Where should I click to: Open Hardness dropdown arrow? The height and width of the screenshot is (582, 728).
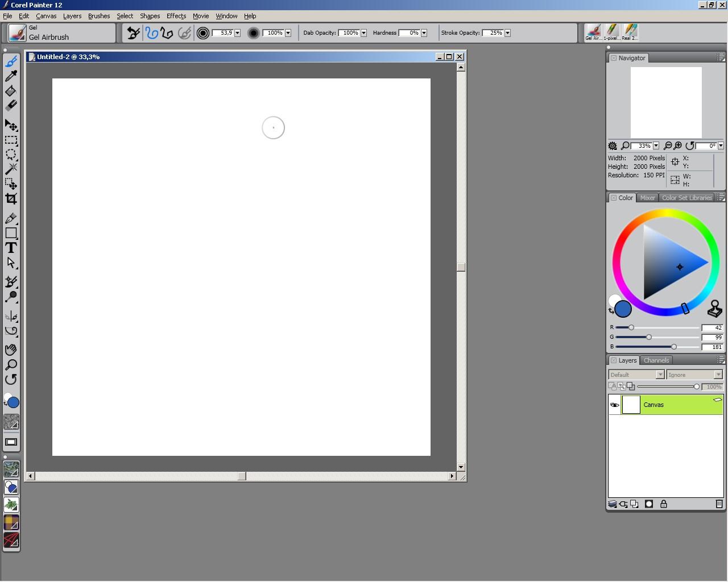coord(424,33)
